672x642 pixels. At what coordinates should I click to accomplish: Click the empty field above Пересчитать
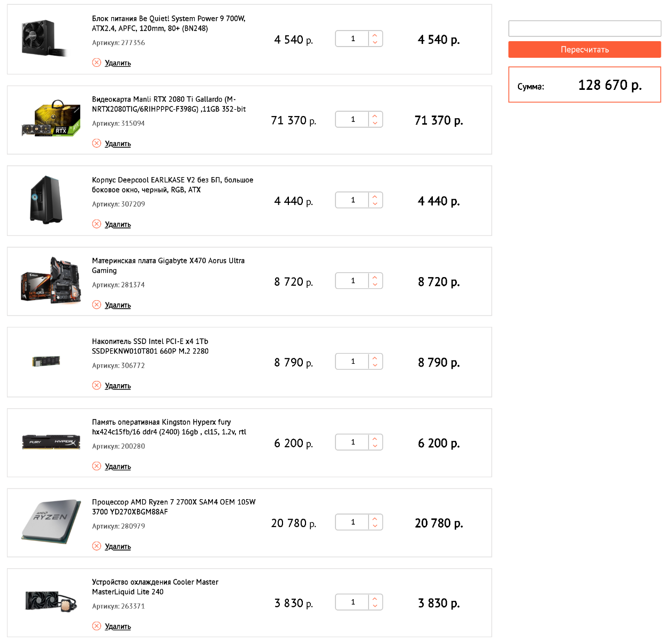point(584,28)
